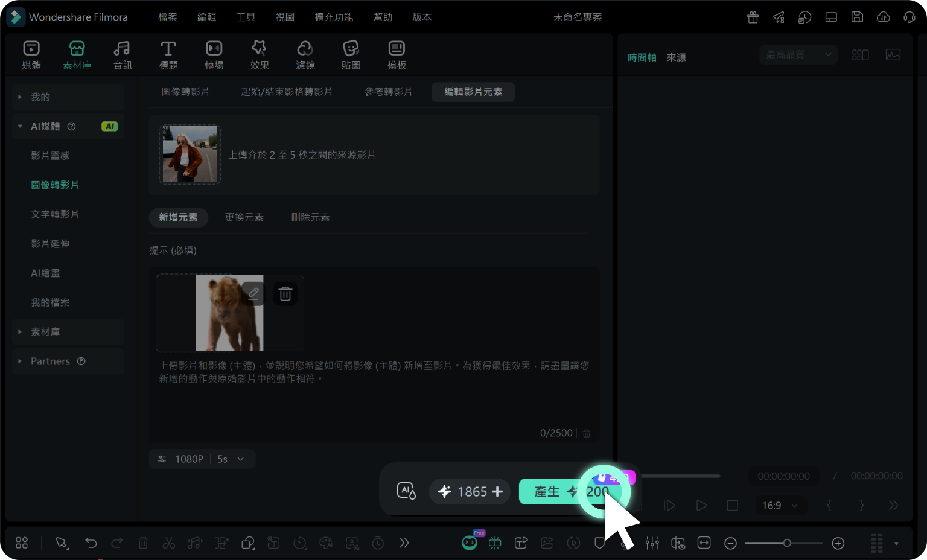Click the zoom out minus button
927x560 pixels.
pyautogui.click(x=730, y=543)
